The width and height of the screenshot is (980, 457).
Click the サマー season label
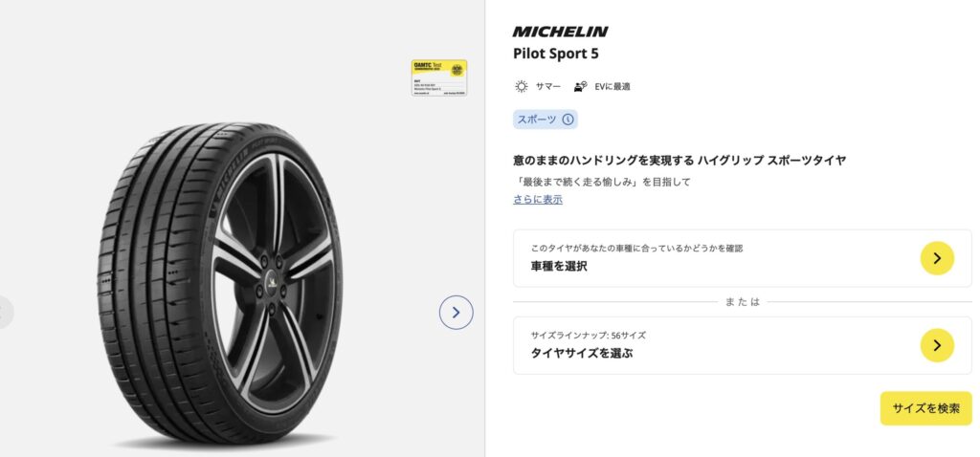[x=548, y=86]
